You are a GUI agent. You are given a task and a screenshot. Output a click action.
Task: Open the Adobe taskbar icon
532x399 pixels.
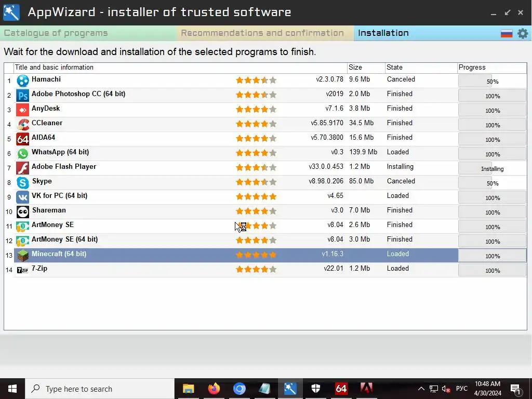[366, 389]
